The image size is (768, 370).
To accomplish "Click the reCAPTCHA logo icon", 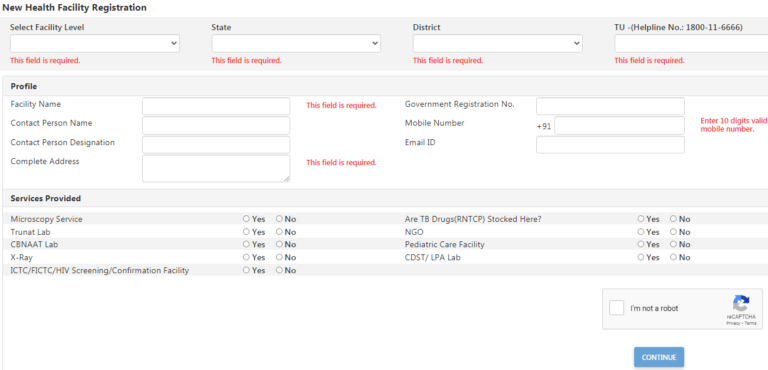I will point(741,304).
